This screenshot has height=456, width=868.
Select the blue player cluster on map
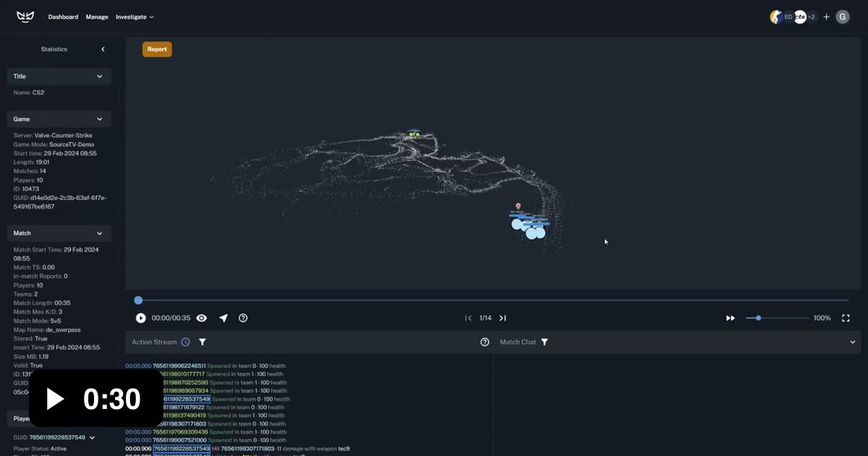point(530,227)
